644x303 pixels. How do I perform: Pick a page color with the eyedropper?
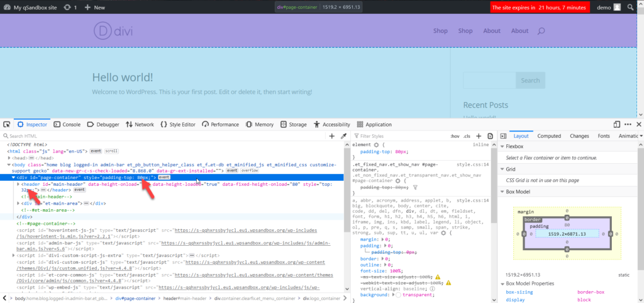(344, 136)
